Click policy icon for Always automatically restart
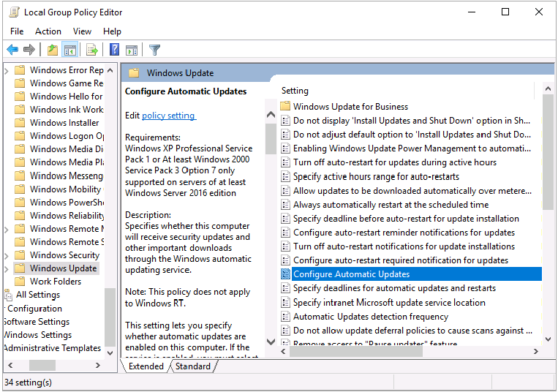Image resolution: width=558 pixels, height=392 pixels. 285,205
